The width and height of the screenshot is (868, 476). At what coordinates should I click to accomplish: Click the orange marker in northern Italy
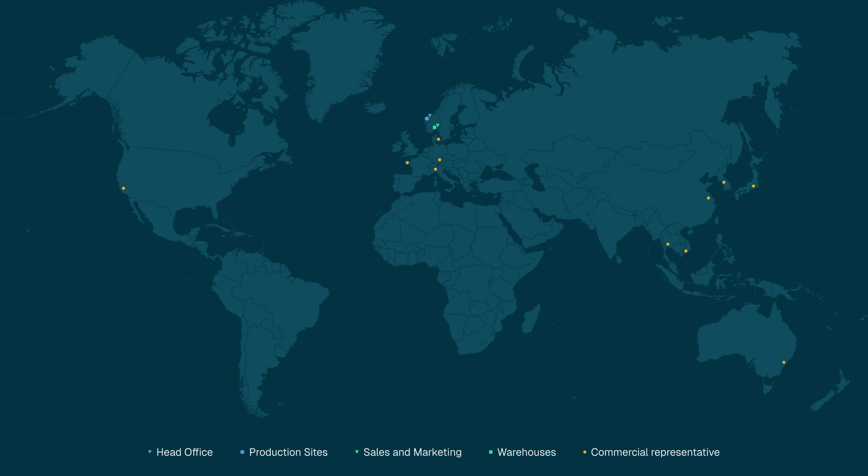tap(436, 169)
